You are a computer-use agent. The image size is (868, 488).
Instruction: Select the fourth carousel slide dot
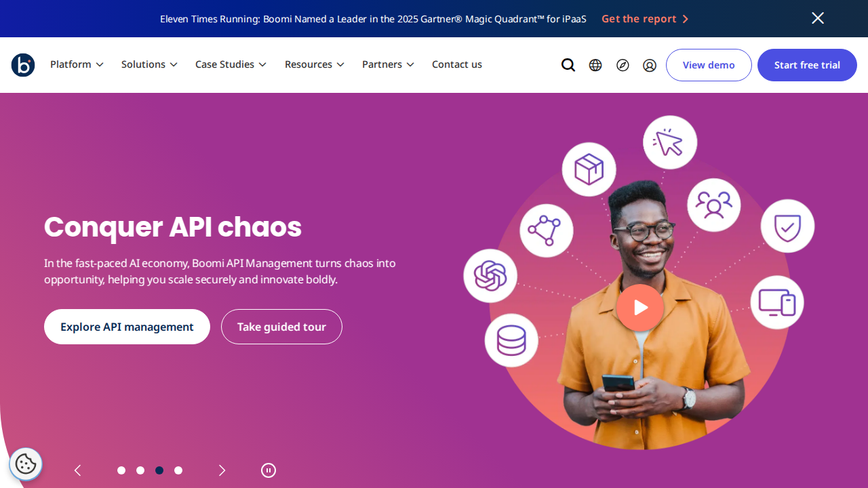click(178, 470)
